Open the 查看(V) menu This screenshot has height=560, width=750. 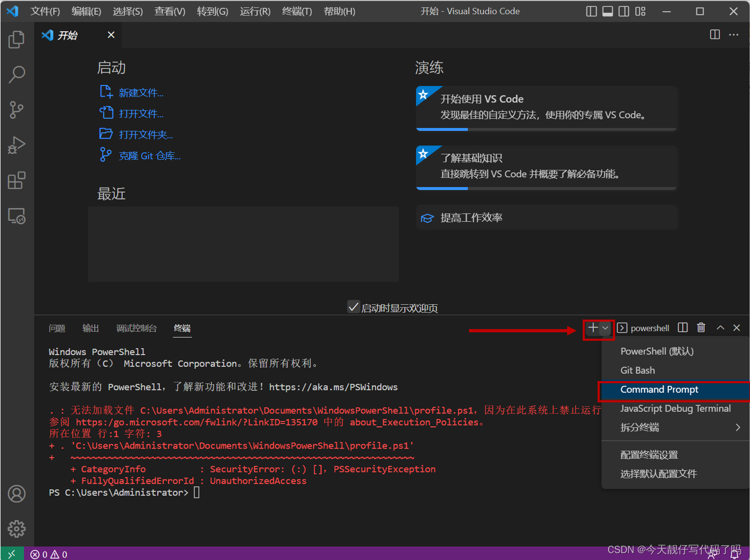point(169,11)
